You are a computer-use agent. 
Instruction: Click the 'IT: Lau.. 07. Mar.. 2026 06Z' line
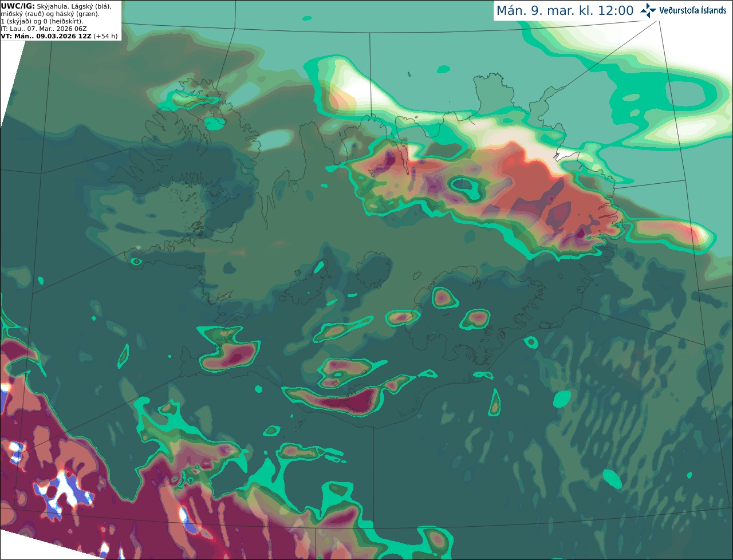[x=44, y=29]
